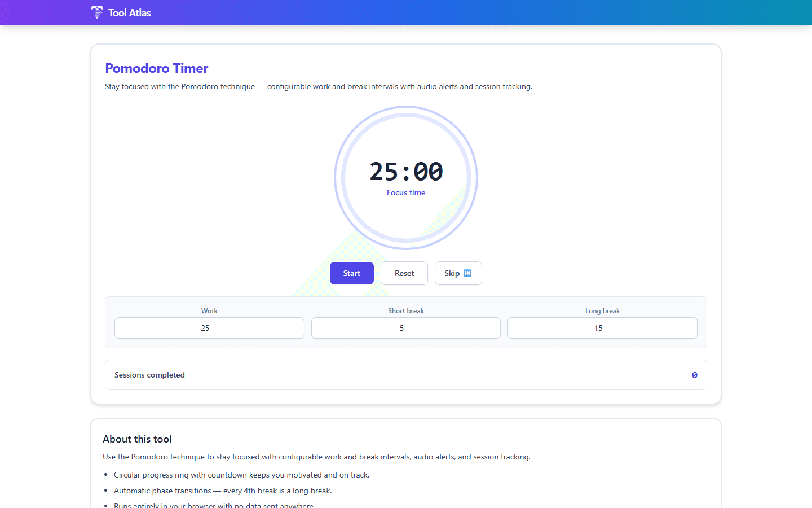The width and height of the screenshot is (812, 508).
Task: Skip to the next timer phase
Action: click(458, 273)
